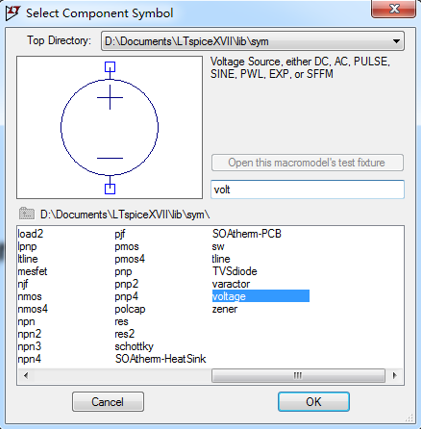Select nmos in the component list

[30, 296]
